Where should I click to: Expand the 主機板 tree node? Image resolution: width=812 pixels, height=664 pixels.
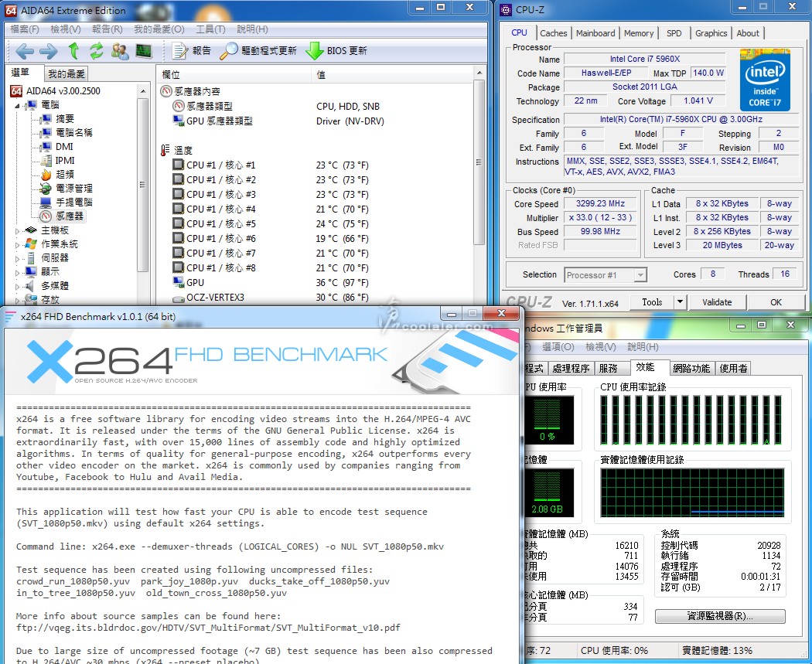pos(17,231)
